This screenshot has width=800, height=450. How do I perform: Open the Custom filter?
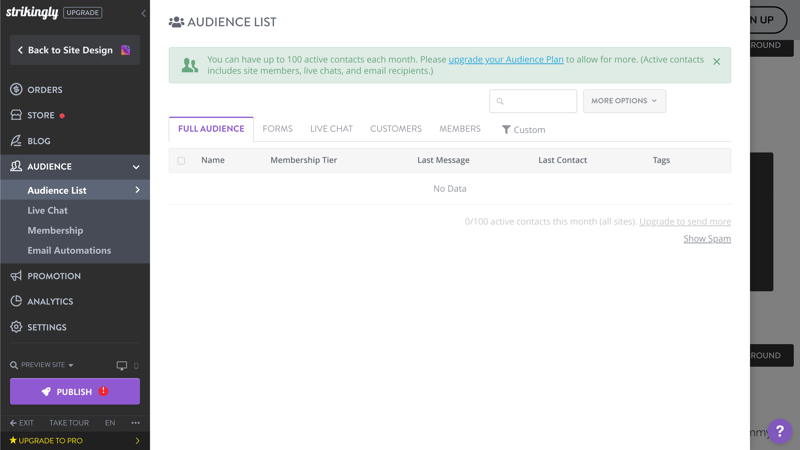(x=523, y=130)
